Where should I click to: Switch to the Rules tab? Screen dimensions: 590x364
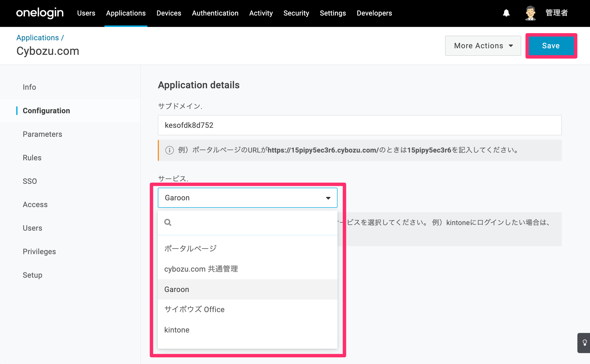pyautogui.click(x=32, y=158)
